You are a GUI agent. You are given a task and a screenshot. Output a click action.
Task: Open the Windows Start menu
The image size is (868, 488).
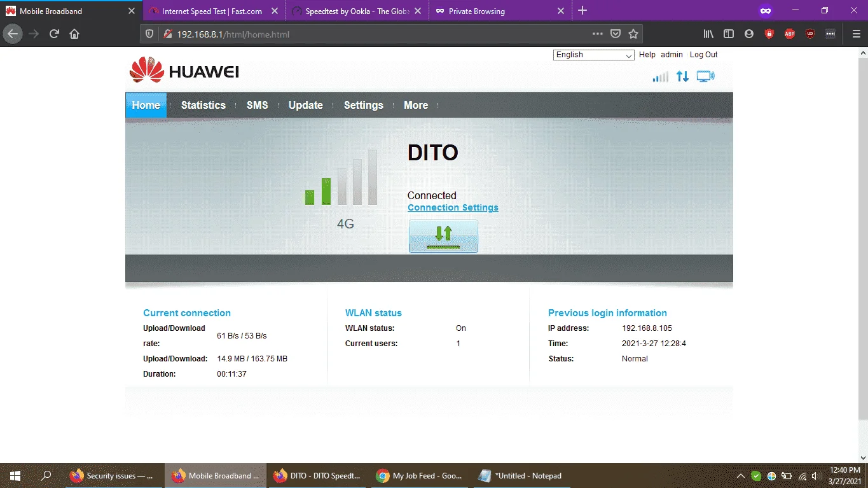coord(15,476)
